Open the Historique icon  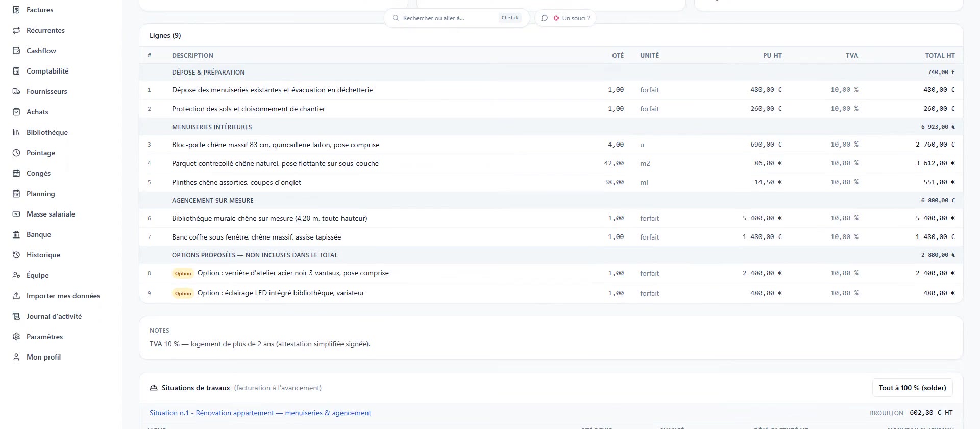(16, 255)
